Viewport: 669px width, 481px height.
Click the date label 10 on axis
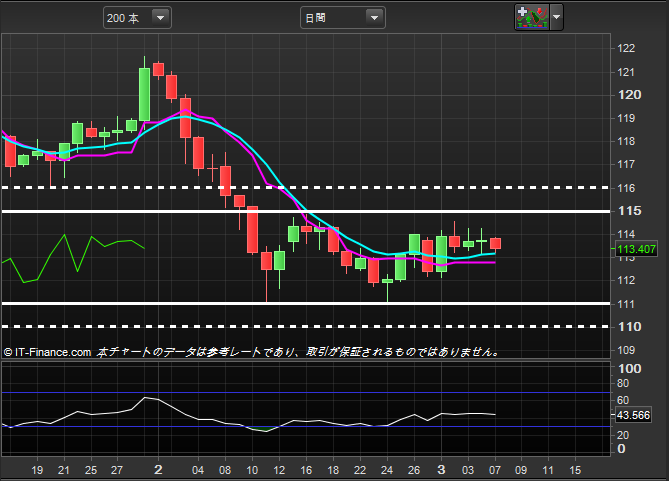click(252, 470)
